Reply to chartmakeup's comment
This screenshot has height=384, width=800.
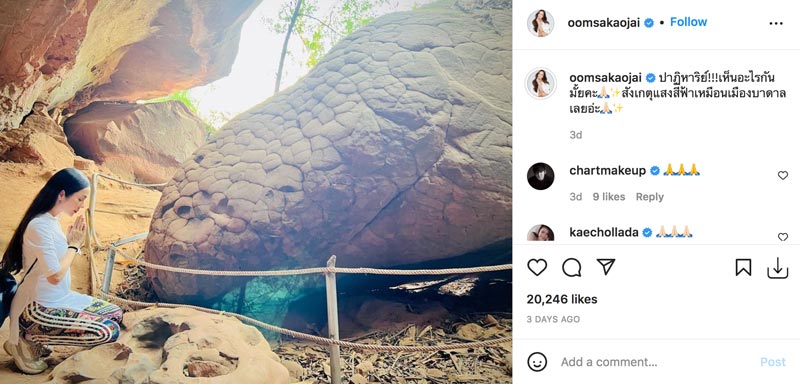tap(649, 197)
